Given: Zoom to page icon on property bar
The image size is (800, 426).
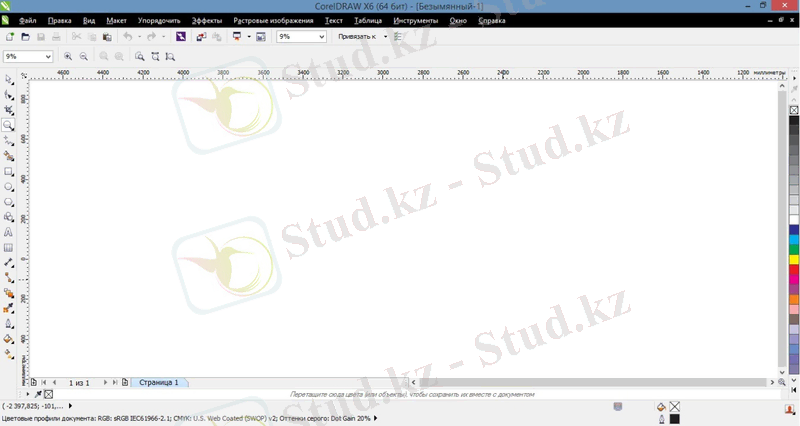Looking at the screenshot, I should (x=139, y=57).
